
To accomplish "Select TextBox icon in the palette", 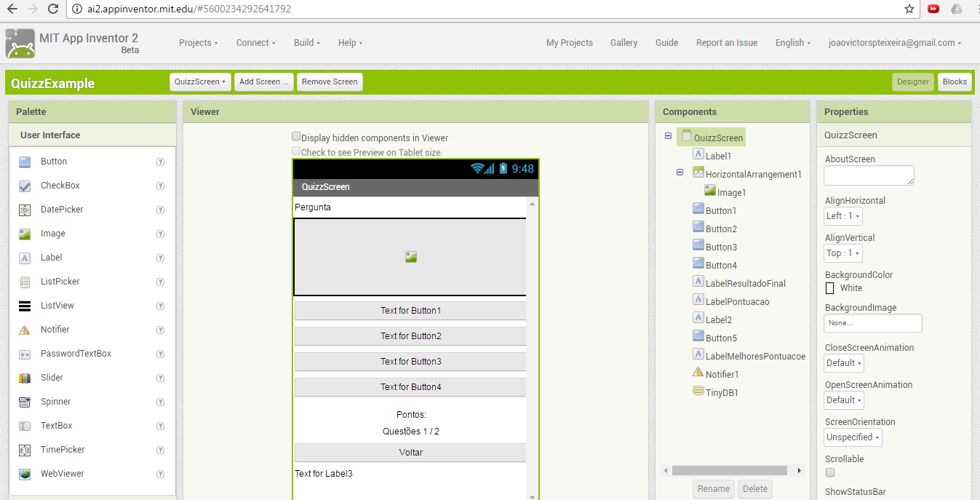I will (x=25, y=426).
